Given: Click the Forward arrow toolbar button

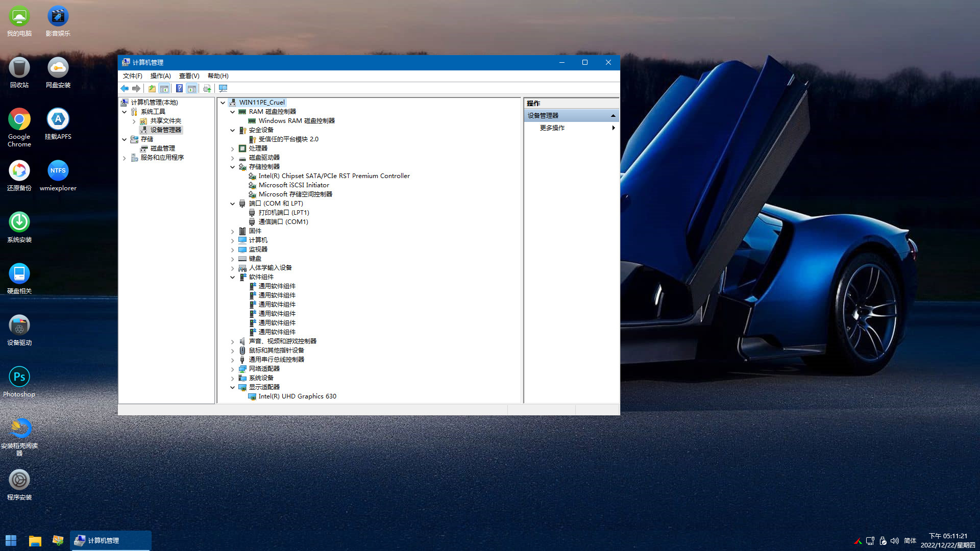Looking at the screenshot, I should [136, 89].
